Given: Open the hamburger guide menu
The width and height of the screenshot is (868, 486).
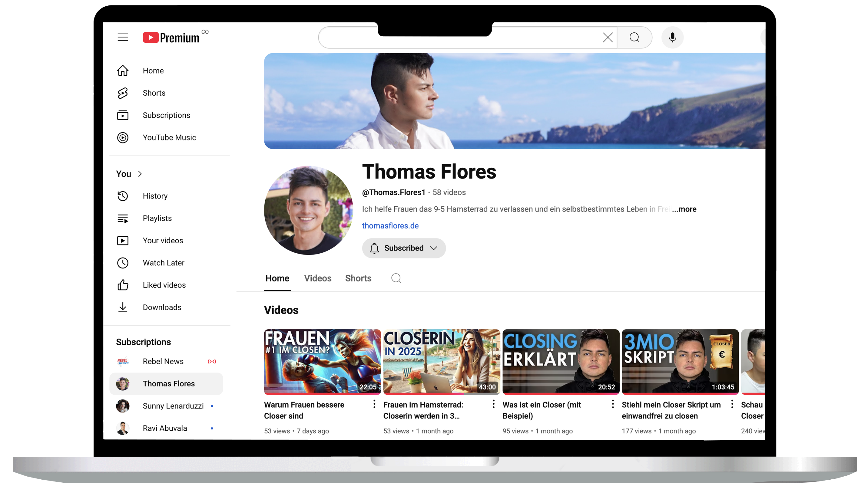Looking at the screenshot, I should pos(123,37).
